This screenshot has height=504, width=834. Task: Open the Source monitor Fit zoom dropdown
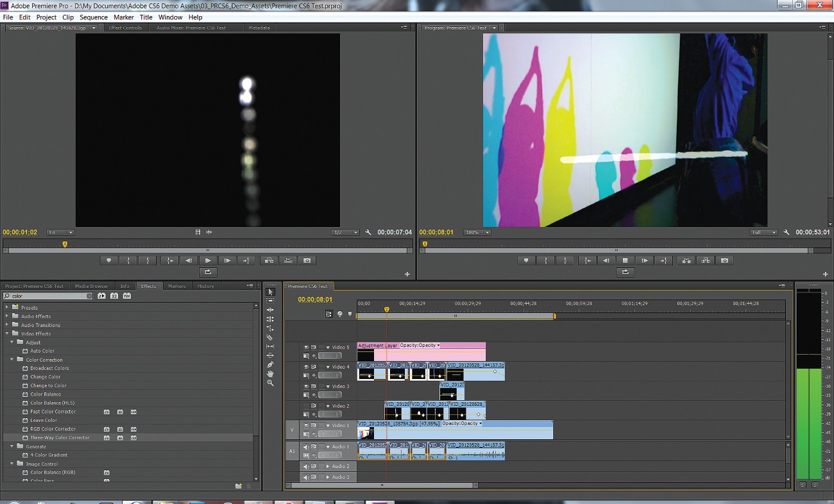tap(61, 232)
